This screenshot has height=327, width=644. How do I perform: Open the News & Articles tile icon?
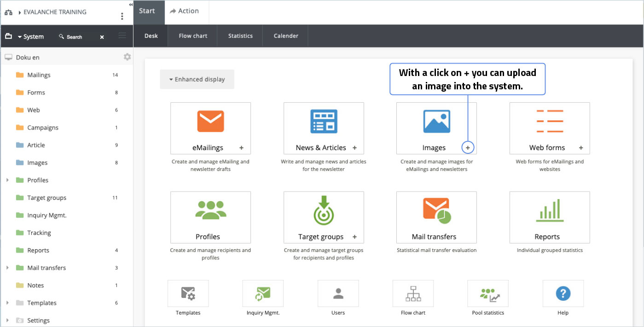point(324,122)
